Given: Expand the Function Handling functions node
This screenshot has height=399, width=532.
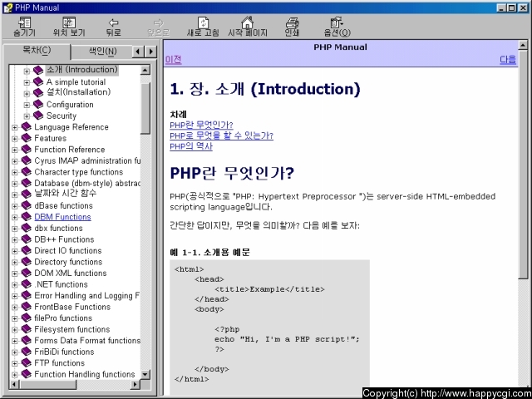Looking at the screenshot, I should point(15,375).
